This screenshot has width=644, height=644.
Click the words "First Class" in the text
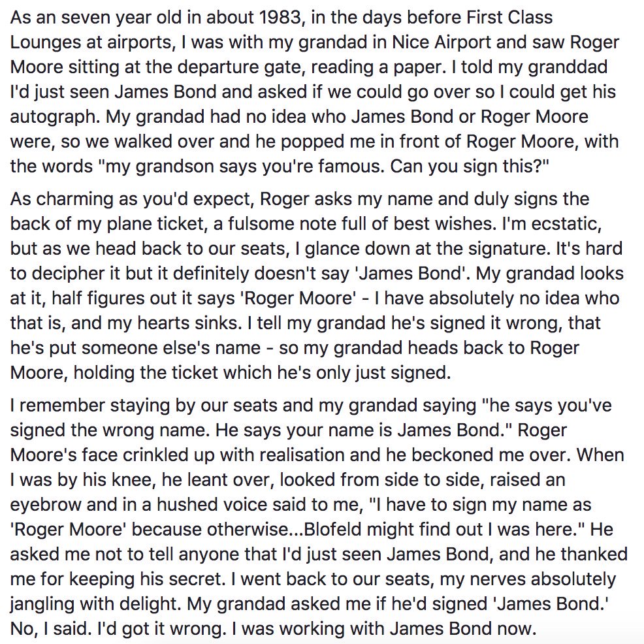[x=509, y=18]
